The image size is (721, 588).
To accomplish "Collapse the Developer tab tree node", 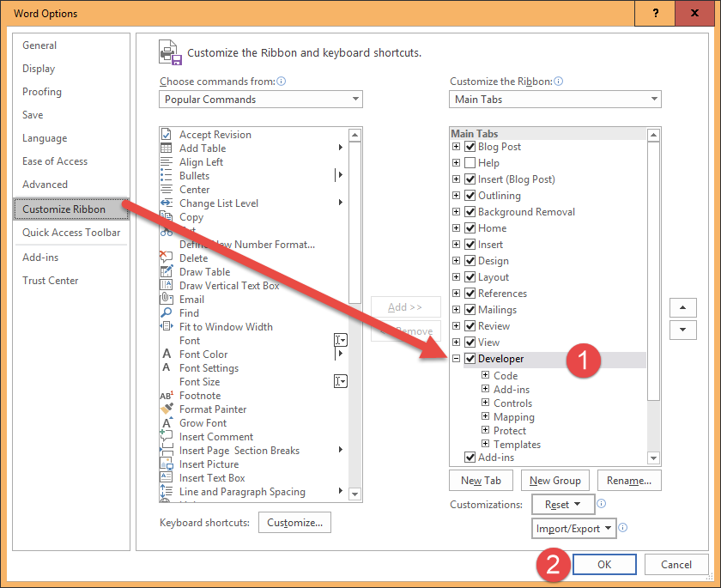I will 456,358.
